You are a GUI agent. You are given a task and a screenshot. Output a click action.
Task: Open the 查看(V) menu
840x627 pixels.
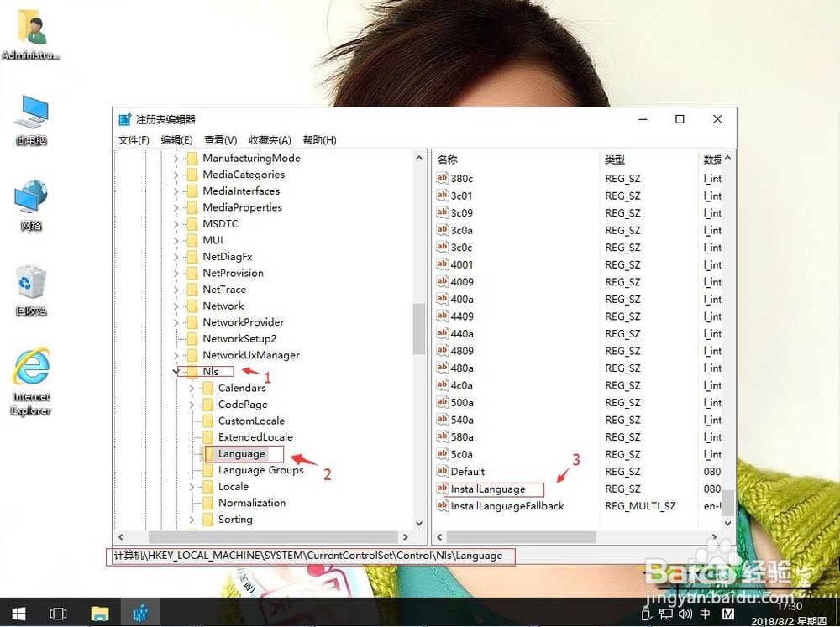click(221, 139)
